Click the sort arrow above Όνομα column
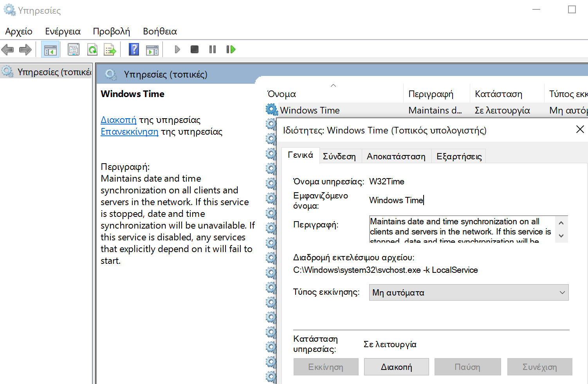 pyautogui.click(x=333, y=85)
